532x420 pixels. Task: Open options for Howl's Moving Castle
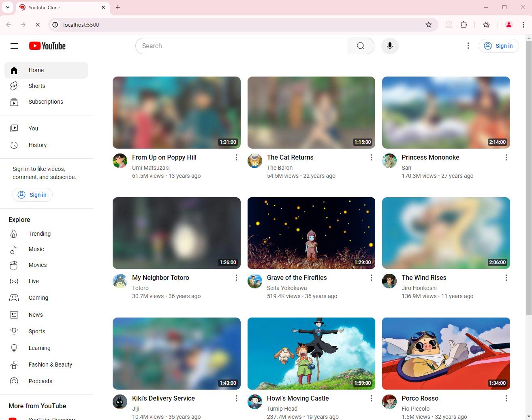(x=371, y=398)
